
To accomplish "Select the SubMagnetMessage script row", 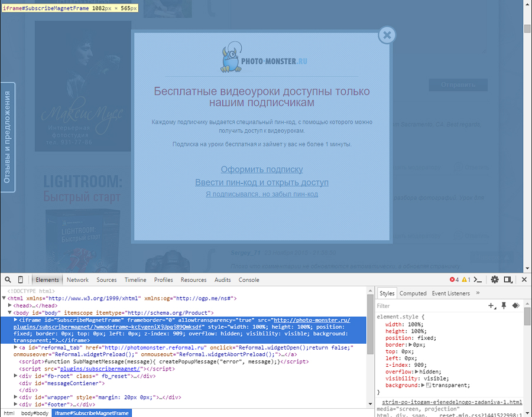I will [183, 361].
